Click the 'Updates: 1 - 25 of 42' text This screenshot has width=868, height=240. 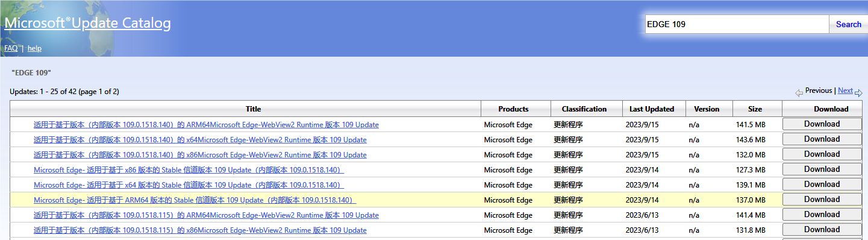point(64,92)
